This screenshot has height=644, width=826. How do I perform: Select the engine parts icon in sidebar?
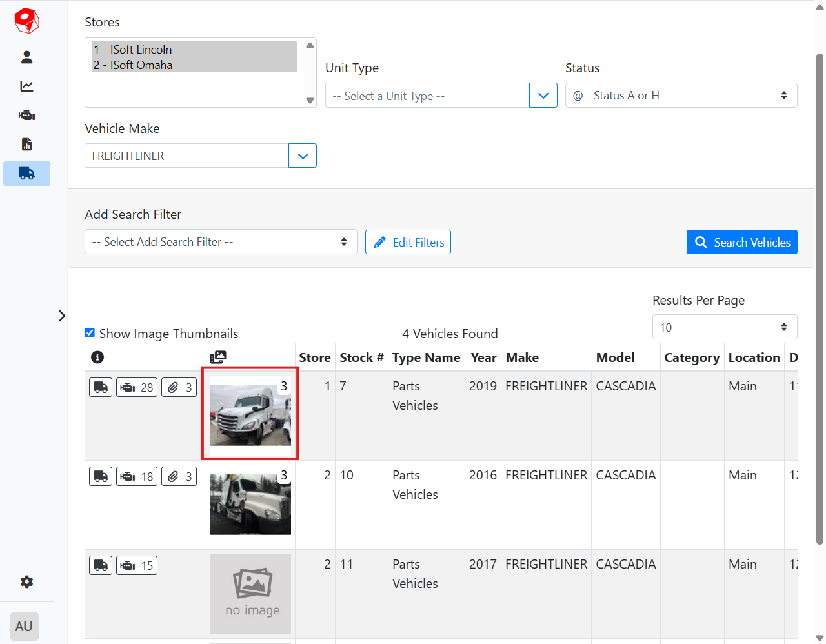26,115
